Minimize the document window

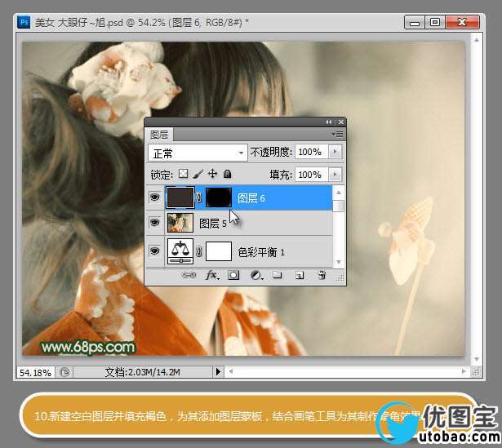click(415, 22)
